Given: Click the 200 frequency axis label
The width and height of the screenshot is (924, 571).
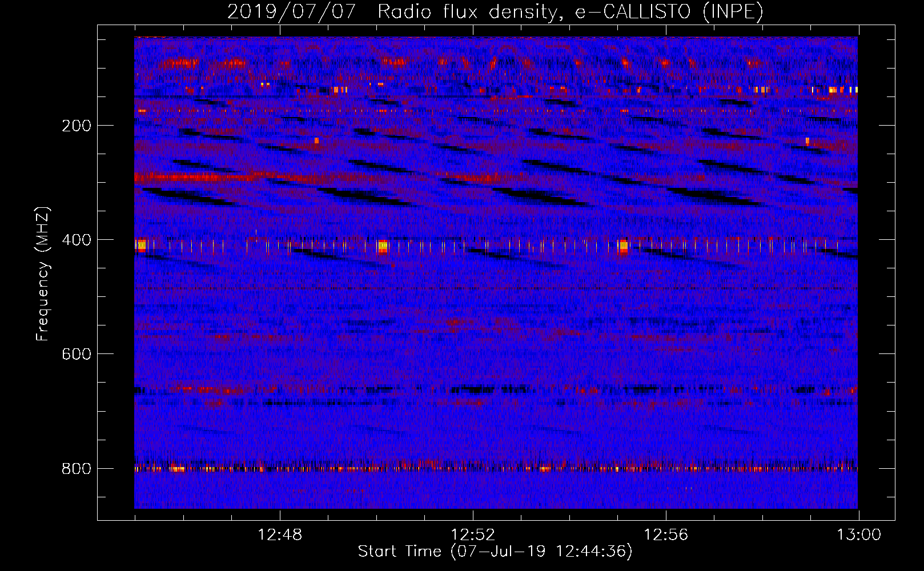Looking at the screenshot, I should point(76,126).
